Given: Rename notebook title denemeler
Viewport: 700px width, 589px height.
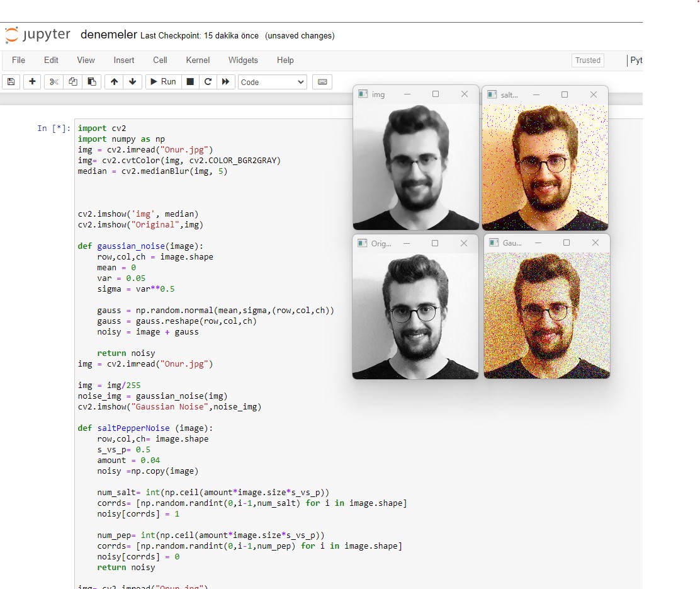Looking at the screenshot, I should pos(108,35).
